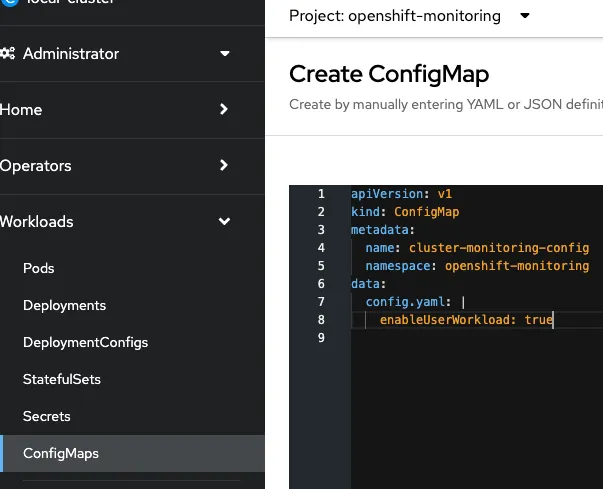Click line number 1 in editor gutter
This screenshot has height=489, width=603.
tap(321, 194)
